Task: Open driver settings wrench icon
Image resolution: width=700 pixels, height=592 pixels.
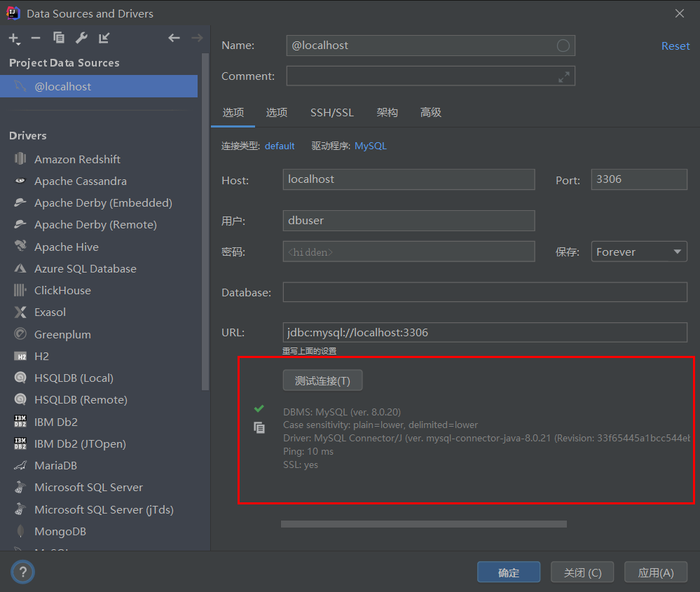Action: pos(81,38)
